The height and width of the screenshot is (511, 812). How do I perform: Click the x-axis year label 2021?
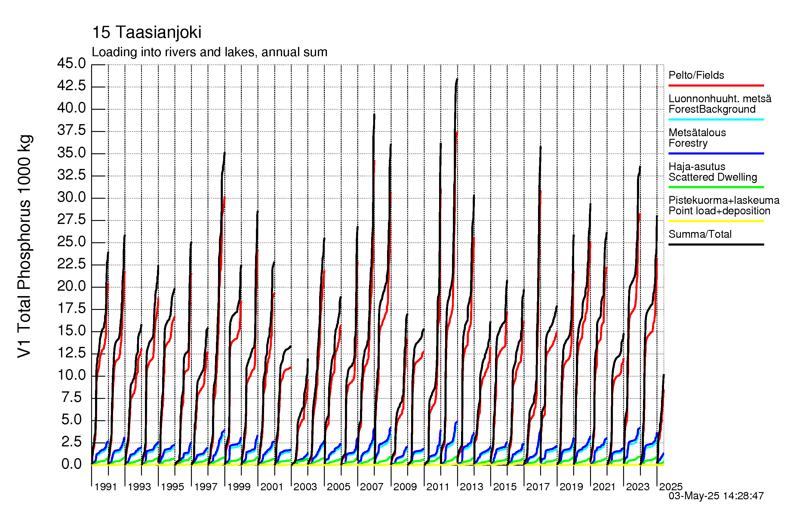(x=604, y=487)
